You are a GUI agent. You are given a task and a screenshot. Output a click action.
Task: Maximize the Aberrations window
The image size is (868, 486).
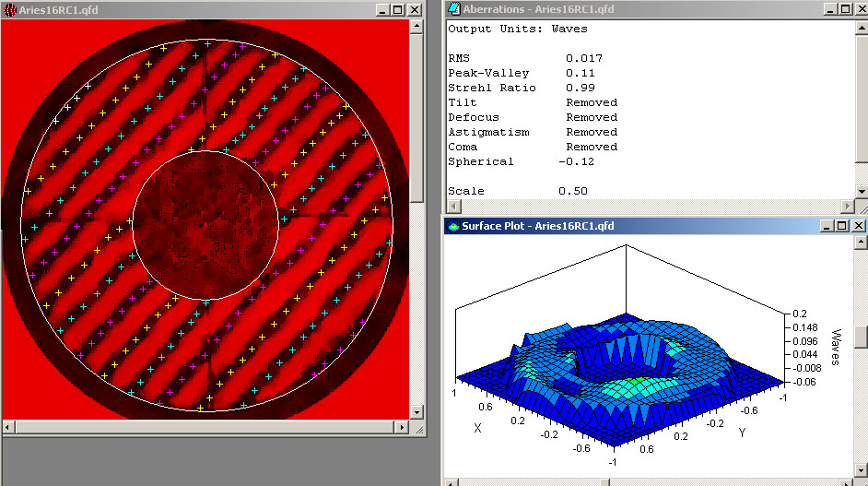(x=845, y=9)
